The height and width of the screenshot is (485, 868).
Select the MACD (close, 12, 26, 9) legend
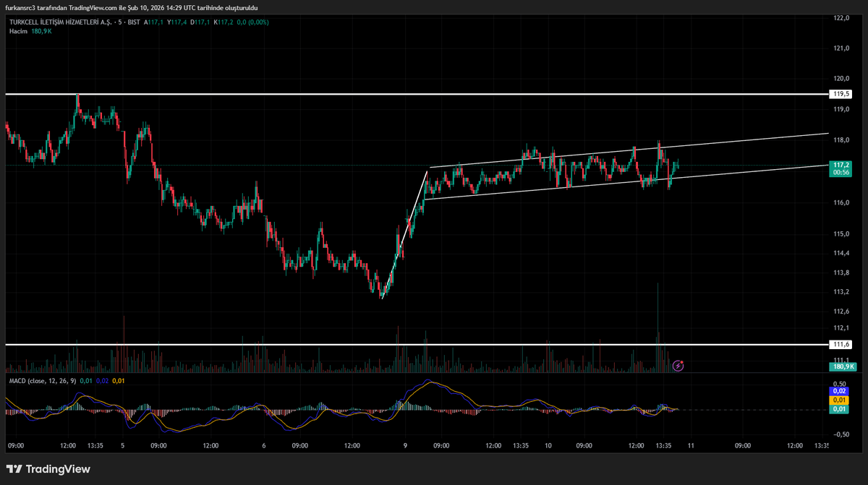pyautogui.click(x=42, y=380)
